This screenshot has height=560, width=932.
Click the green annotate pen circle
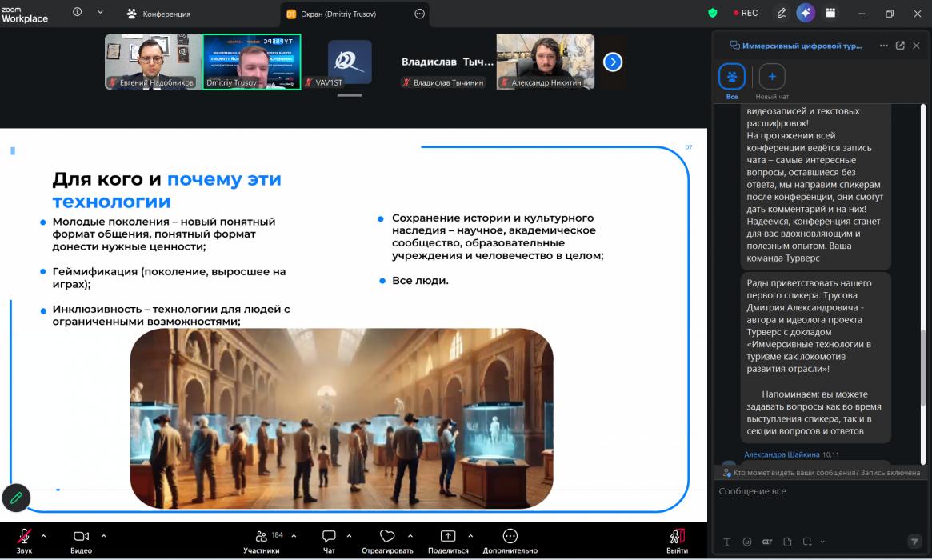(x=16, y=498)
